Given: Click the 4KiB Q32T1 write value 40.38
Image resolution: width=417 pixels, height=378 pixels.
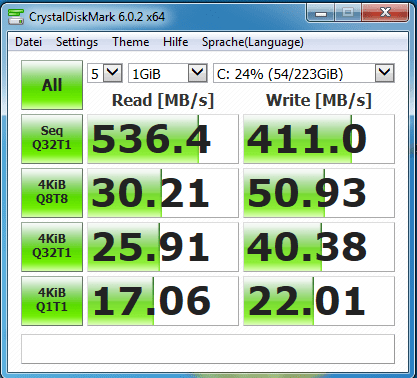Looking at the screenshot, I should coord(319,247).
